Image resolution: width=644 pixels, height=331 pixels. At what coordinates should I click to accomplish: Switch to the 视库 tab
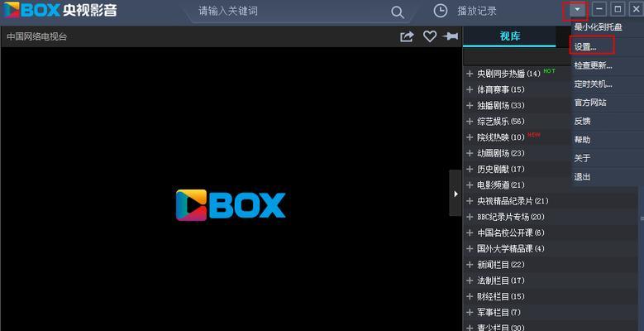[510, 36]
